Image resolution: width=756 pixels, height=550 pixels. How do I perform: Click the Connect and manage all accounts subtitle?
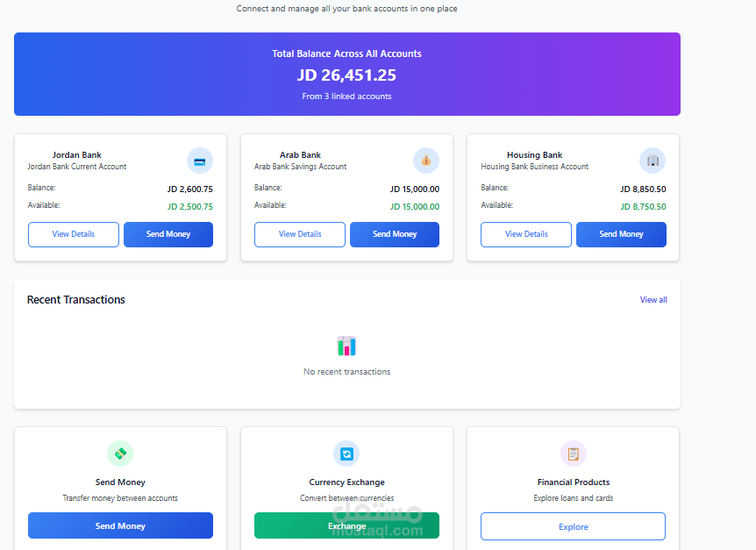pos(346,9)
